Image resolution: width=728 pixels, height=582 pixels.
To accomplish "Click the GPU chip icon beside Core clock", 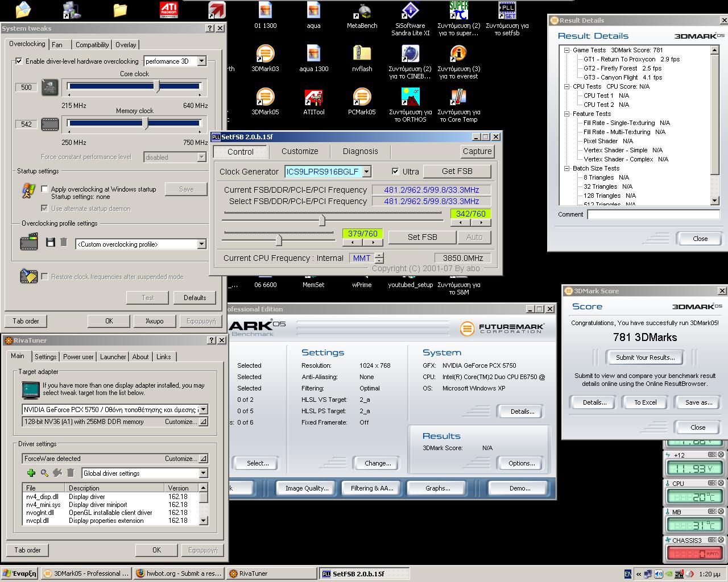I will (51, 87).
